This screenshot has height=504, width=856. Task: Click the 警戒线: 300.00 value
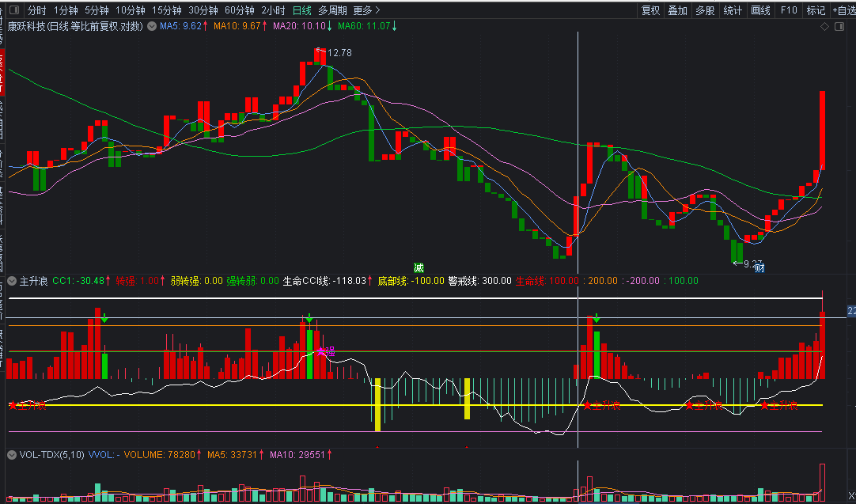coord(480,281)
